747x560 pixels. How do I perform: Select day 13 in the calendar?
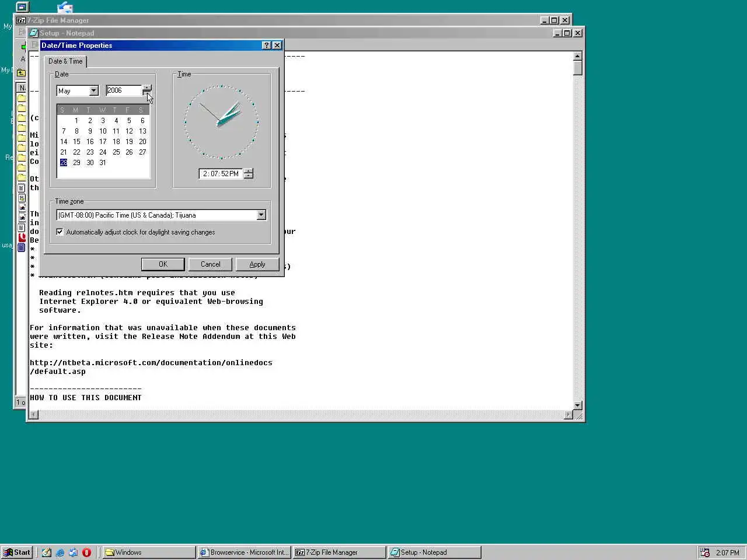[142, 131]
